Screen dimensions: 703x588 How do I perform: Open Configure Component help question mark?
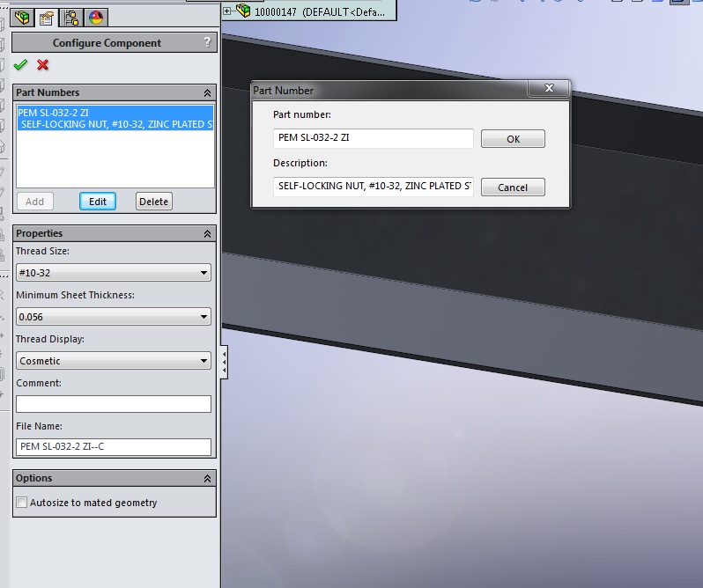207,42
